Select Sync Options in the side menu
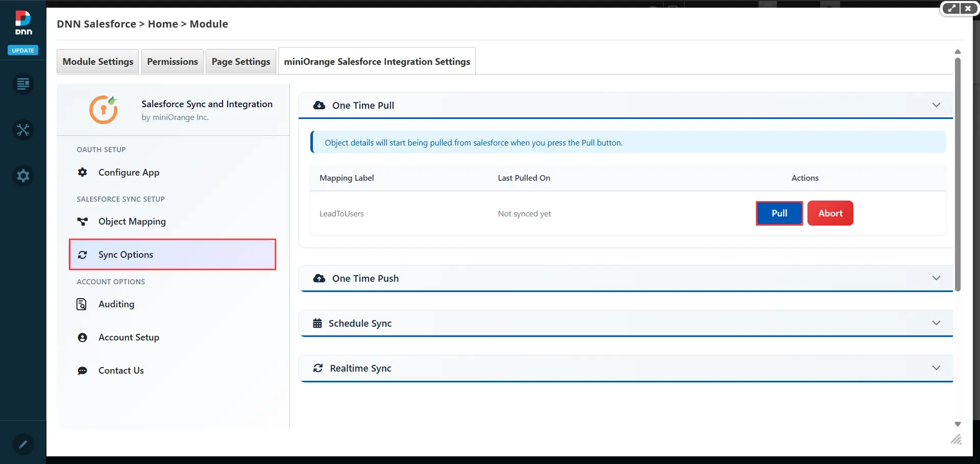Viewport: 980px width, 464px height. [173, 254]
